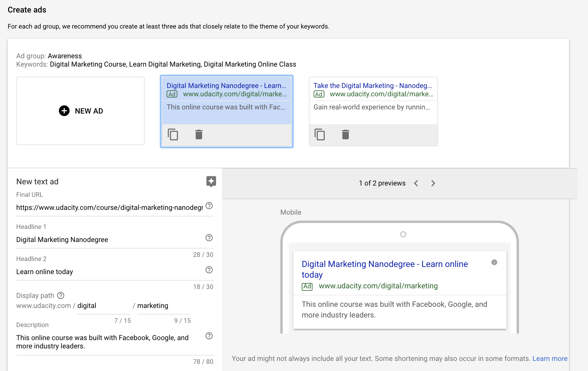Click info icon in mobile ad preview
Screen dimensions: 588x371
point(494,262)
